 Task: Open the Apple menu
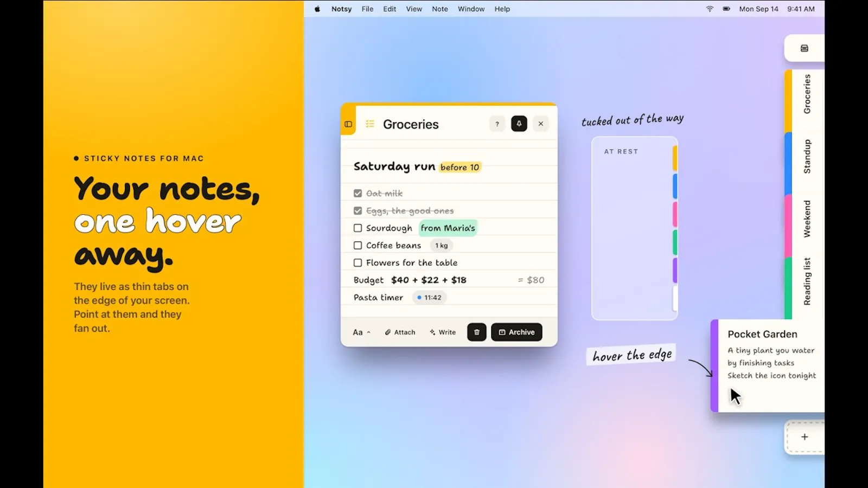click(x=317, y=9)
